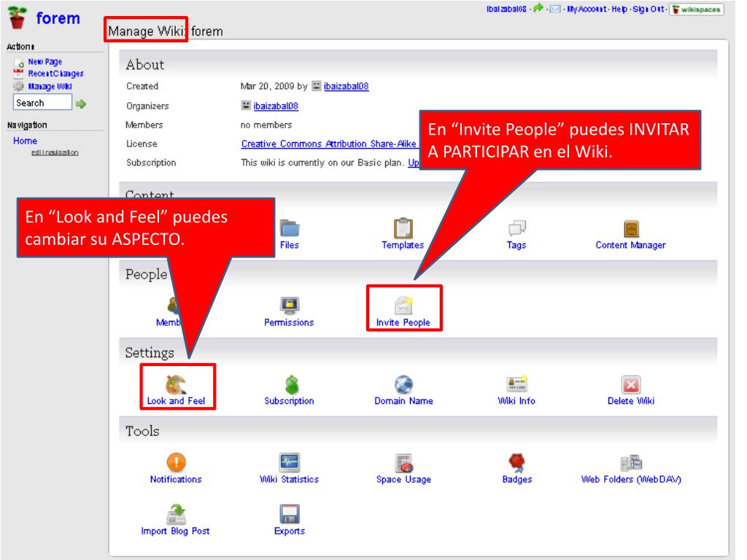Click the New Page link

tap(44, 61)
